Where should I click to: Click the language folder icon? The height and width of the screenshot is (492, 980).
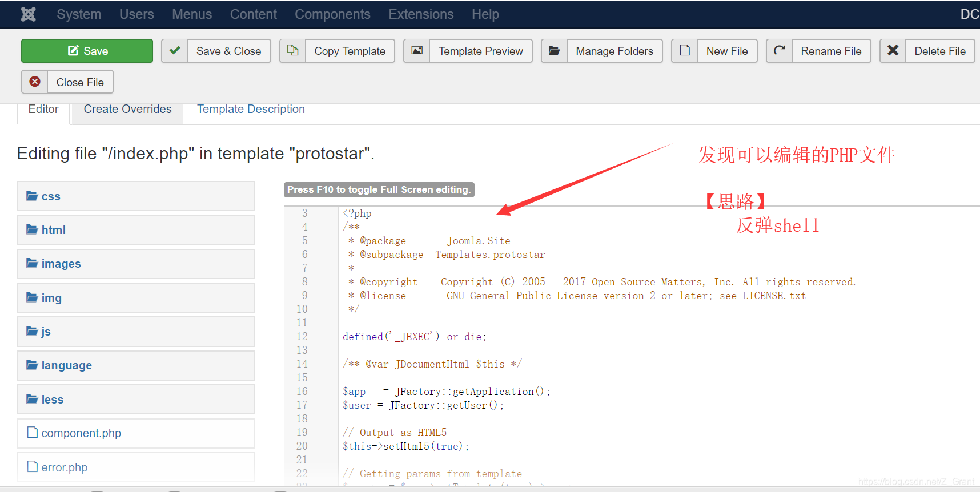coord(32,365)
